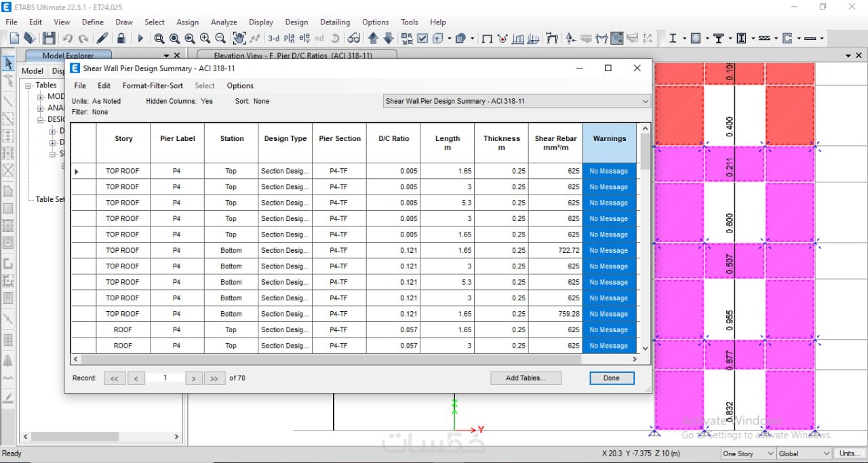This screenshot has height=463, width=868.
Task: Click the Lock model padlock icon
Action: 121,39
